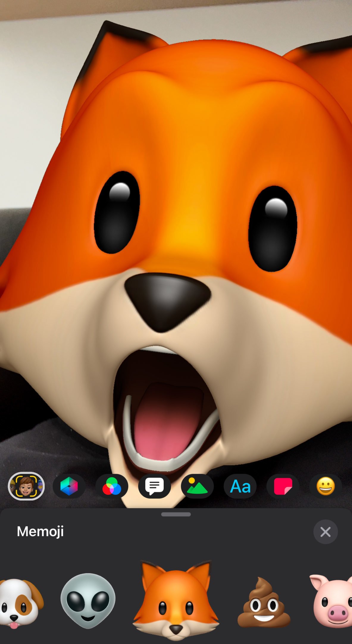Open the Memoji effect in the toolbar
The image size is (352, 644).
click(26, 486)
